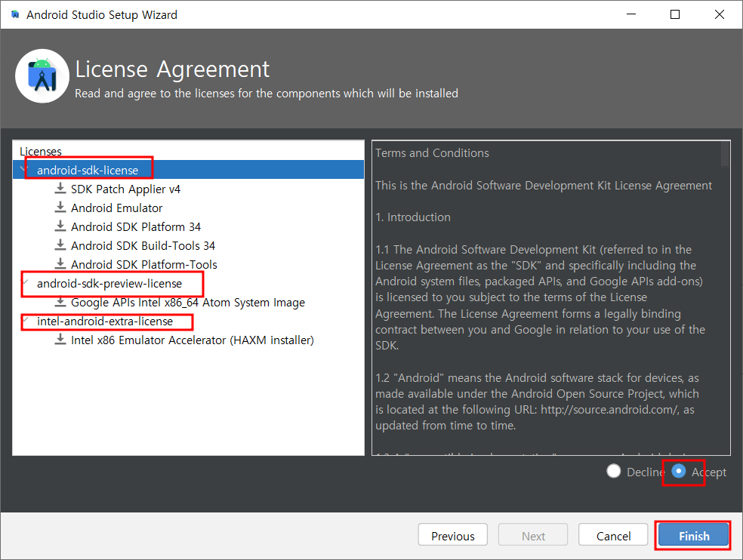Click the Cancel button
This screenshot has width=743, height=560.
(613, 536)
